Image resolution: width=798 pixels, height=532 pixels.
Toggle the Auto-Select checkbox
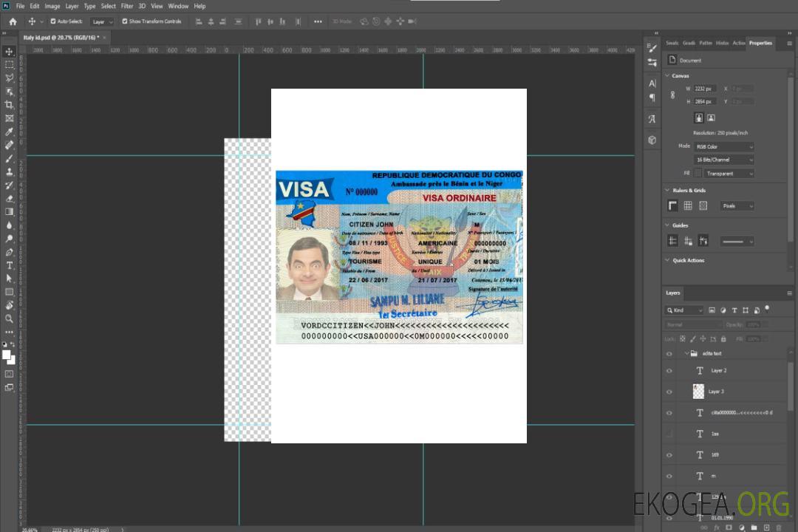[53, 21]
